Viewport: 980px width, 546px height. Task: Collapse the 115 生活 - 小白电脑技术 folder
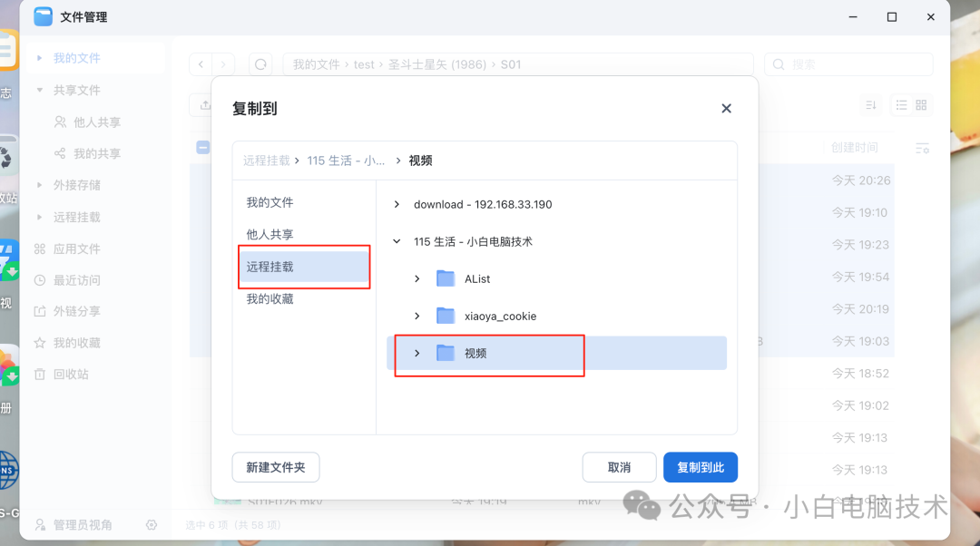pyautogui.click(x=396, y=241)
